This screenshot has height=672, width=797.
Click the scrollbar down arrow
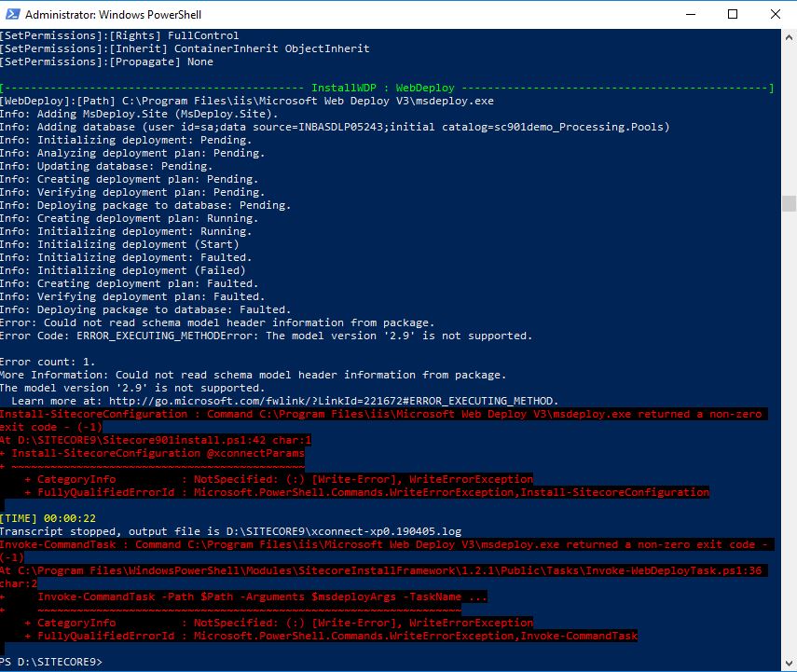(x=789, y=664)
